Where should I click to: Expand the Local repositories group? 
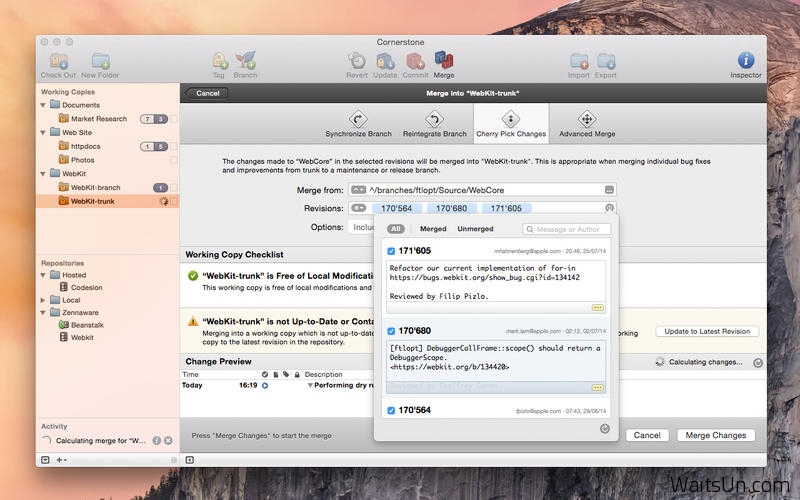point(43,300)
